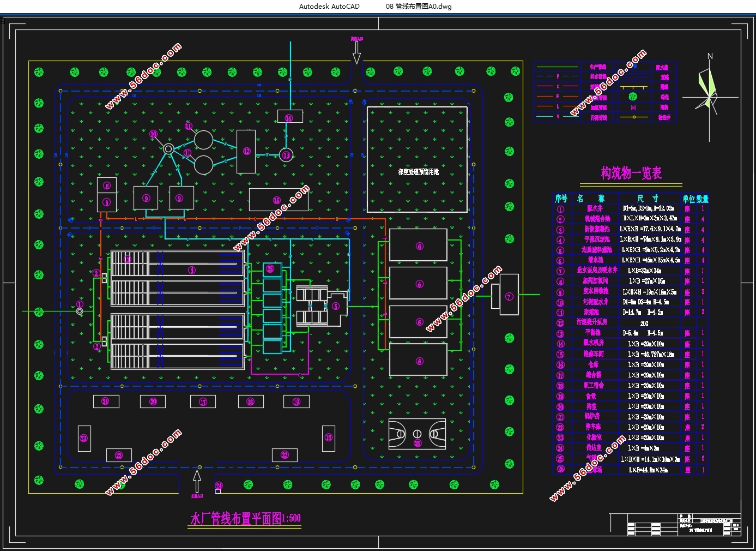Click the 尺寸 column header in the table
This screenshot has width=756, height=551.
point(648,199)
